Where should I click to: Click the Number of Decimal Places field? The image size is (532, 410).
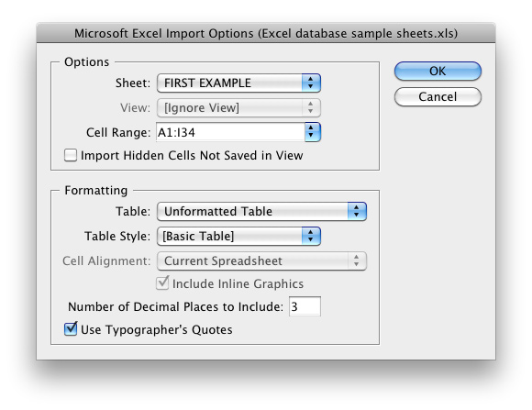tap(305, 306)
